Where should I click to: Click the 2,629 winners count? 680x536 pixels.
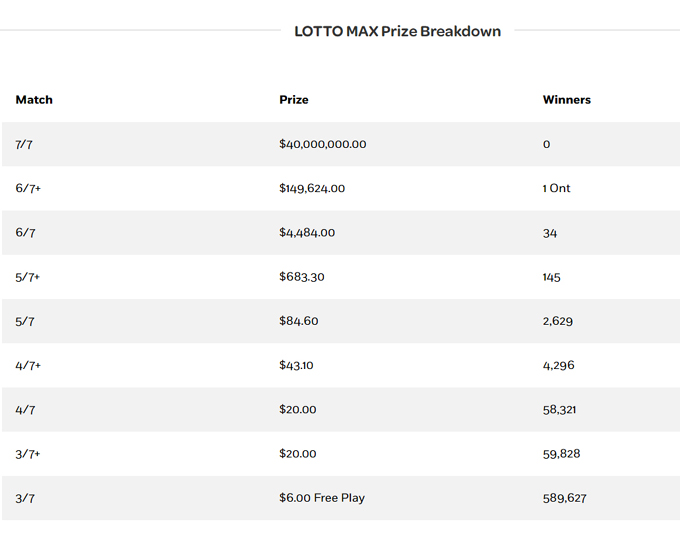click(x=557, y=321)
